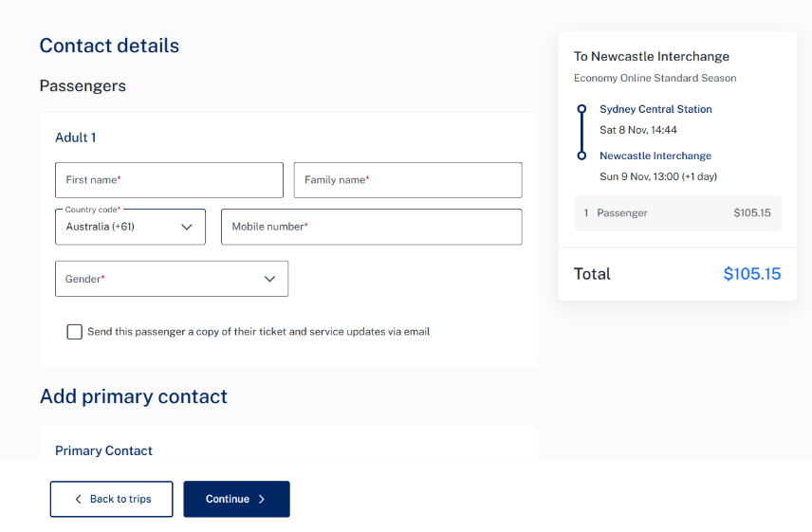Click the right chevron icon in Continue button
Image resolution: width=812 pixels, height=532 pixels.
click(x=262, y=499)
